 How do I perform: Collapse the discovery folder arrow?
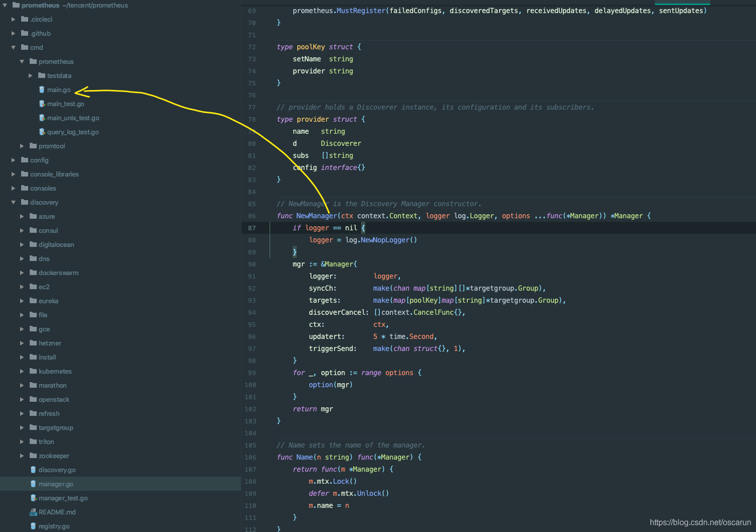pyautogui.click(x=14, y=202)
